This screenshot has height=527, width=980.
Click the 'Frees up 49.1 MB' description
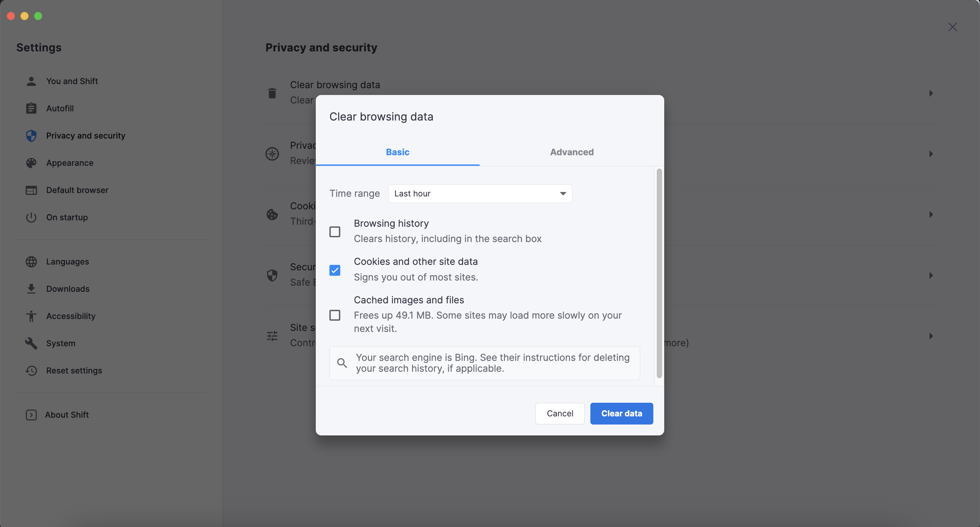pos(488,322)
